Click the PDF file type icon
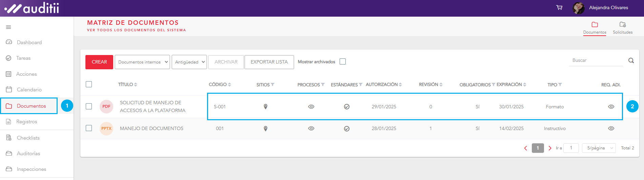 point(106,107)
